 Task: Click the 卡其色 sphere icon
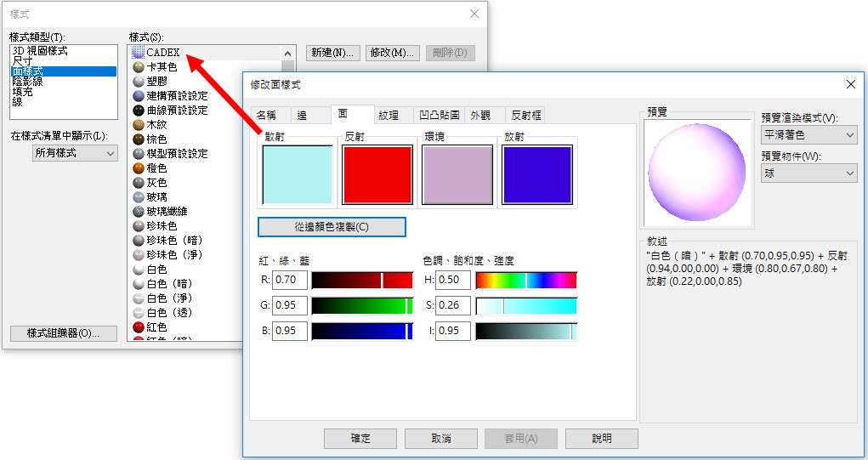[x=139, y=67]
